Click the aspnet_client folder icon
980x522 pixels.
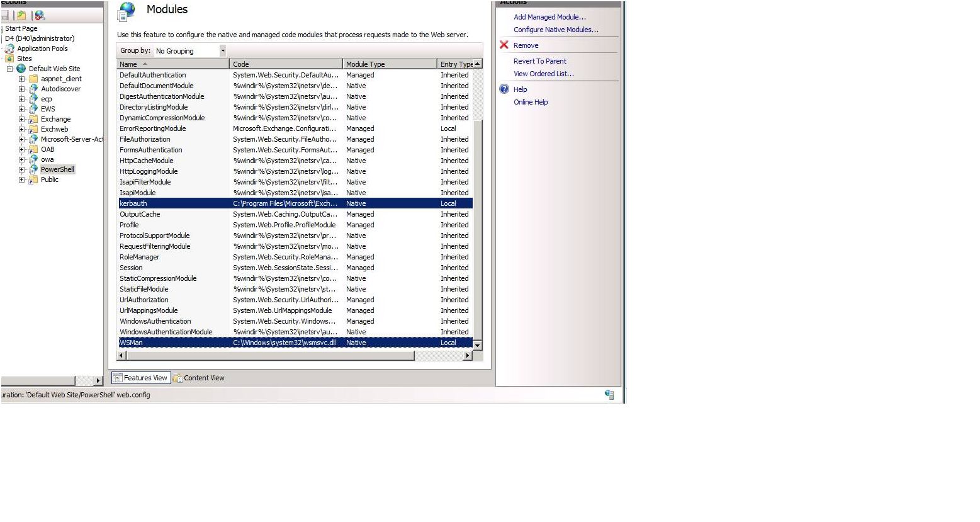[33, 79]
